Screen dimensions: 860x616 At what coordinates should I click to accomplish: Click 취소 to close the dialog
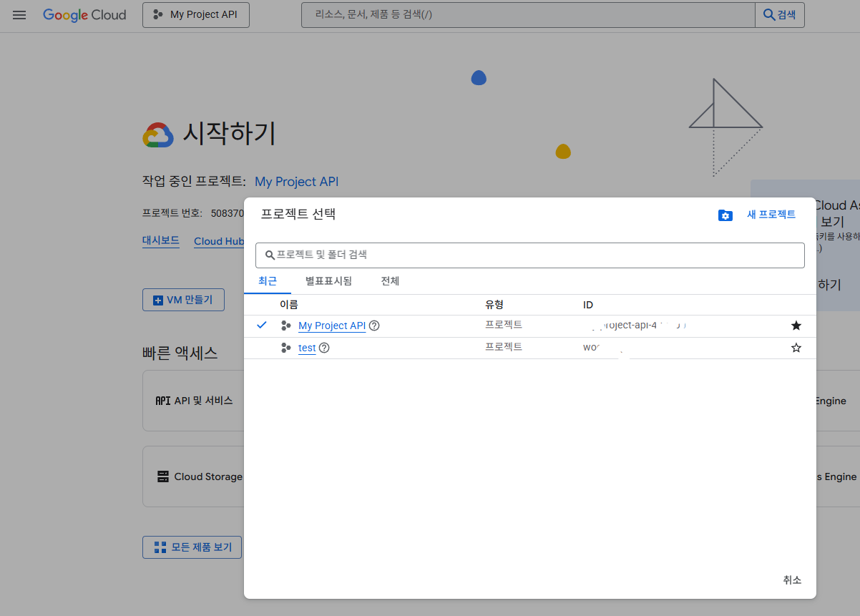click(792, 580)
